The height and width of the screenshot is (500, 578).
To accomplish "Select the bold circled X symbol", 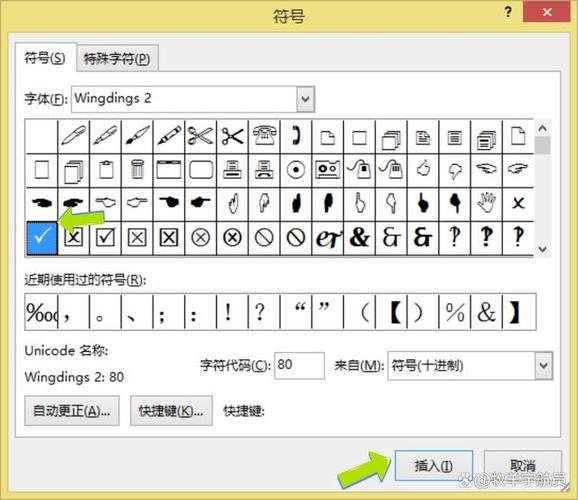I will [x=232, y=238].
